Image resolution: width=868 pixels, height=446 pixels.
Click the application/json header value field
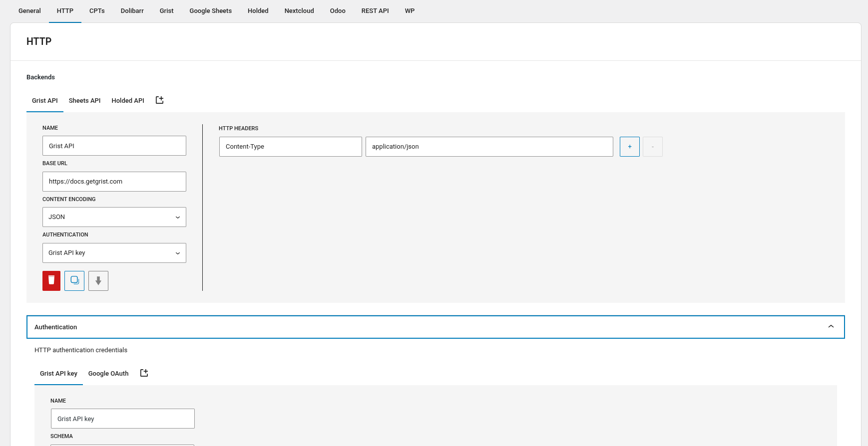[x=489, y=147]
